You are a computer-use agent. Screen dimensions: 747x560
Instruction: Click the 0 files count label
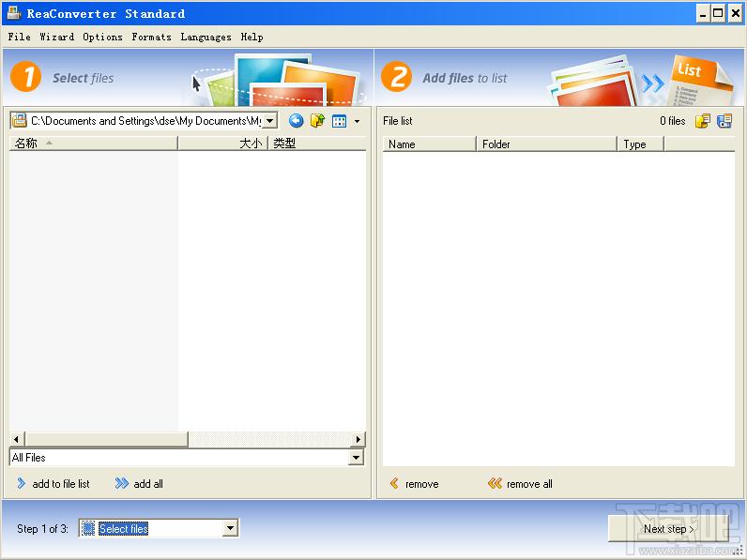tap(672, 121)
